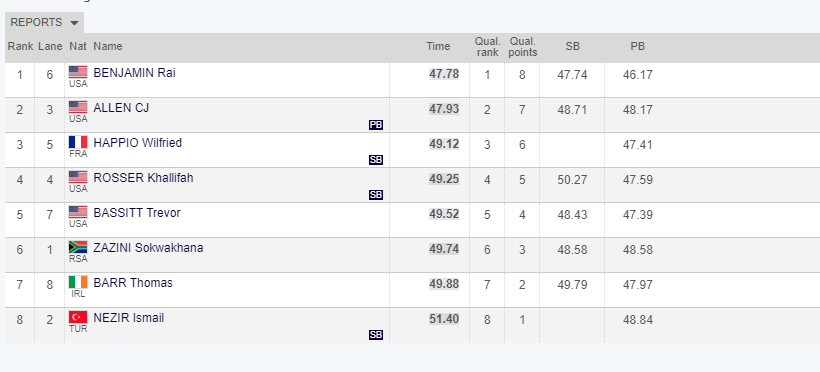Click the SB badge in NEZIR Ismail row
Image resolution: width=820 pixels, height=372 pixels.
pyautogui.click(x=375, y=335)
